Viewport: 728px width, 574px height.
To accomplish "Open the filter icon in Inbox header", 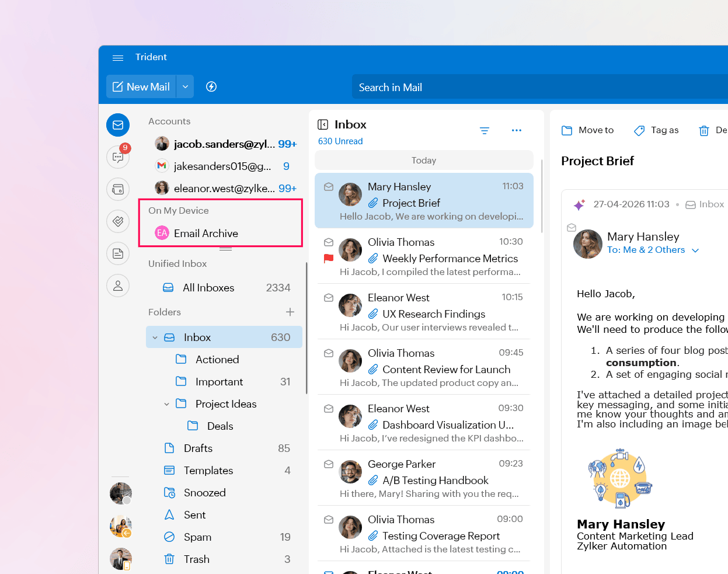I will [485, 130].
